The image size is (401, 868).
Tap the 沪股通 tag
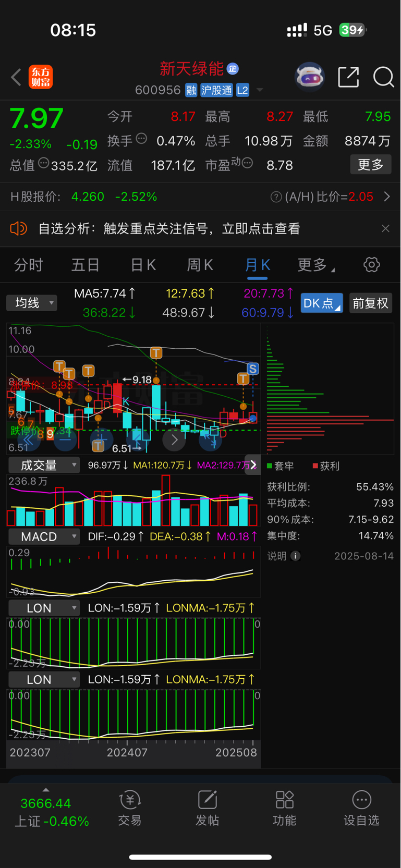(x=216, y=90)
